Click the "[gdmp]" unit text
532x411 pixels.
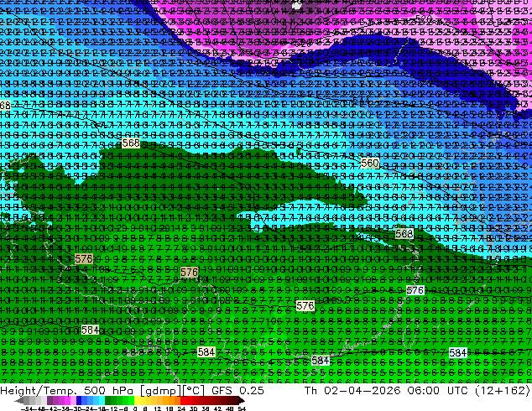pyautogui.click(x=161, y=391)
